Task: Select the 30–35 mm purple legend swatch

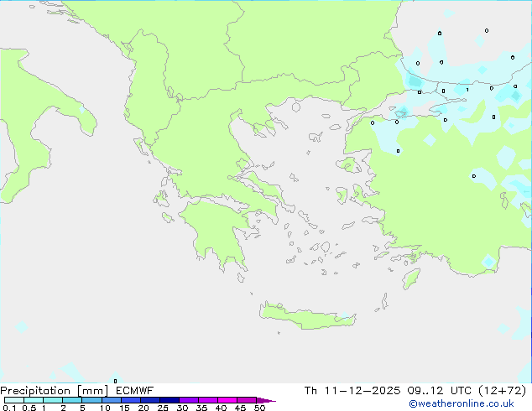Action: pos(190,400)
